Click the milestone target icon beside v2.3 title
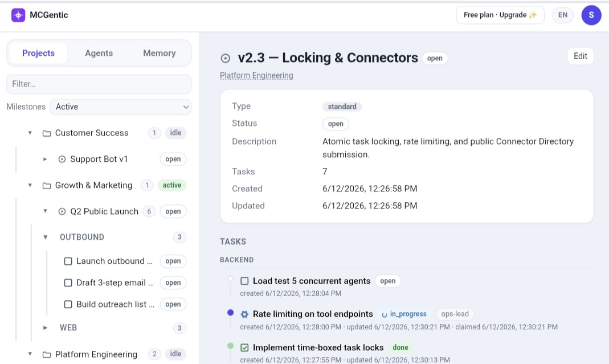 [x=225, y=58]
